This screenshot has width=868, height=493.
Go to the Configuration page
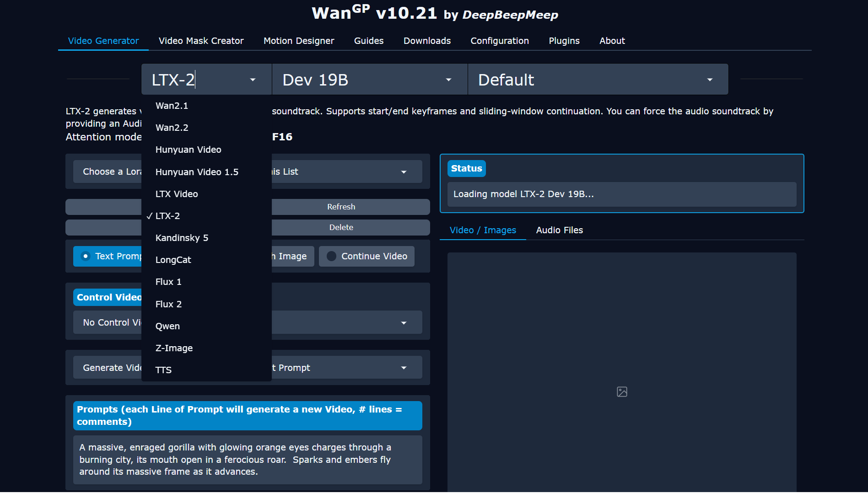point(499,41)
